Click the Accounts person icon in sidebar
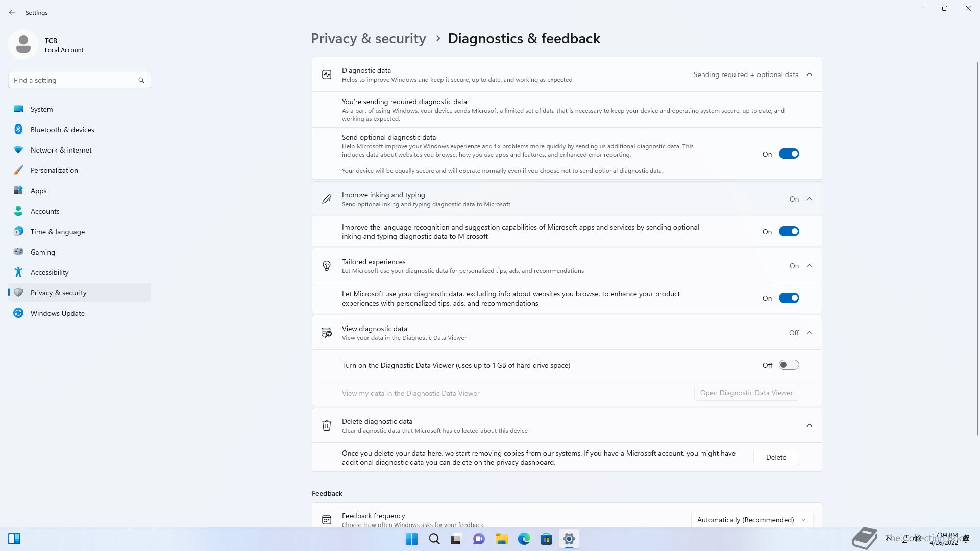Image resolution: width=980 pixels, height=551 pixels. pyautogui.click(x=18, y=211)
